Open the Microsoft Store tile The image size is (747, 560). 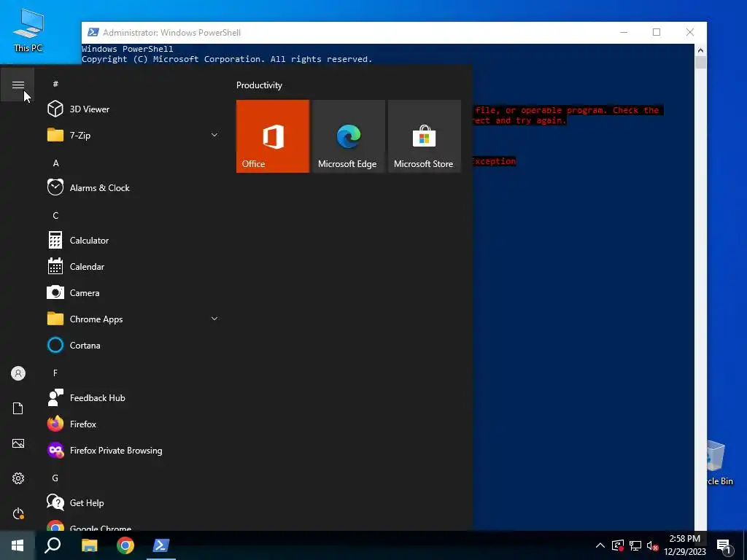pos(425,136)
